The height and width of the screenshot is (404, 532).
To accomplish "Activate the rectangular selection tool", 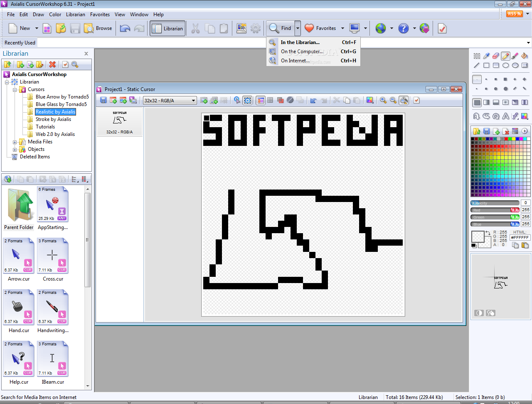I will pos(477,56).
